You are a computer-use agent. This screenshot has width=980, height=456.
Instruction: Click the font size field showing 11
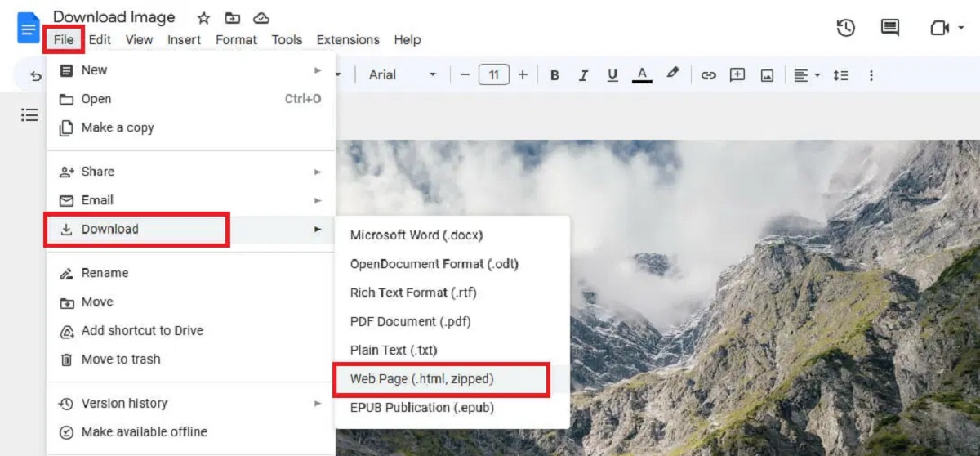493,75
